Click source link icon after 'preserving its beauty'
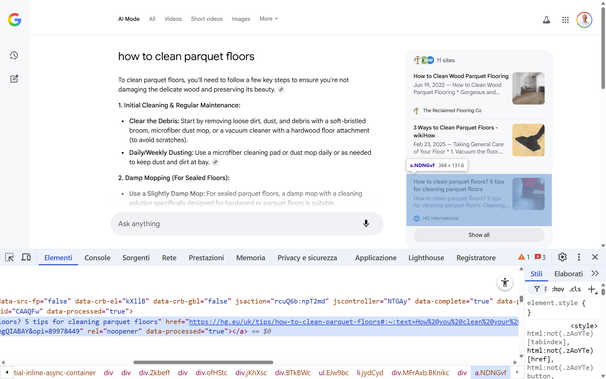 [281, 90]
